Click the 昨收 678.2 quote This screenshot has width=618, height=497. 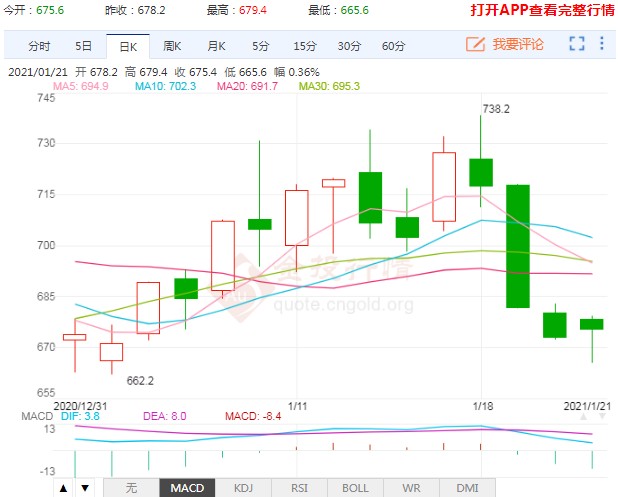[135, 10]
